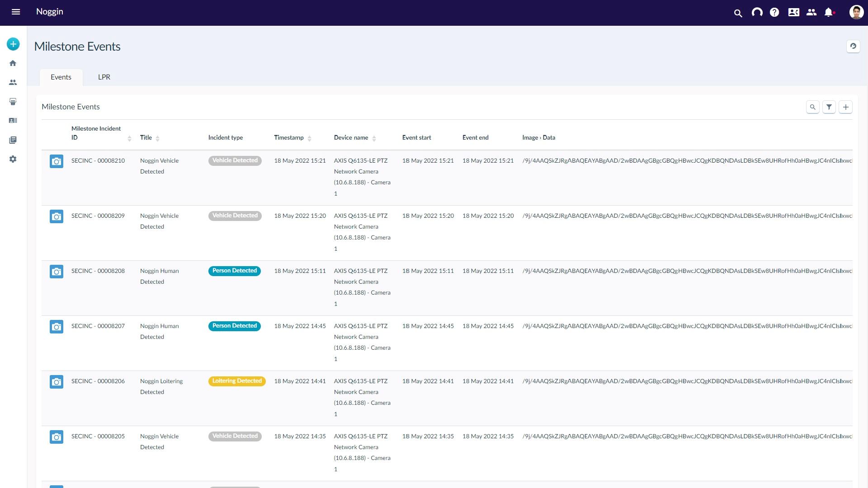Open camera icon for SECINC - 00008207

point(57,327)
